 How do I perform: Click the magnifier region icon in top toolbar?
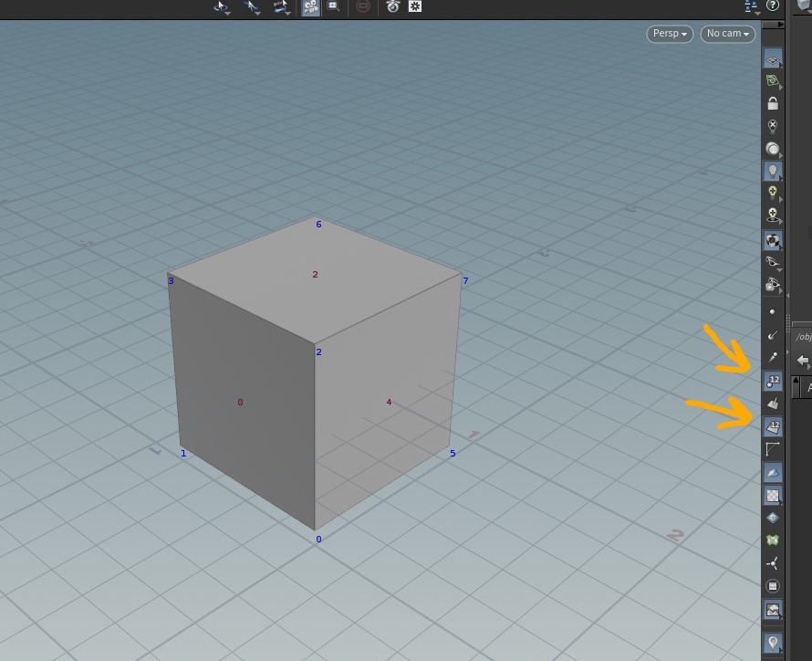[334, 6]
